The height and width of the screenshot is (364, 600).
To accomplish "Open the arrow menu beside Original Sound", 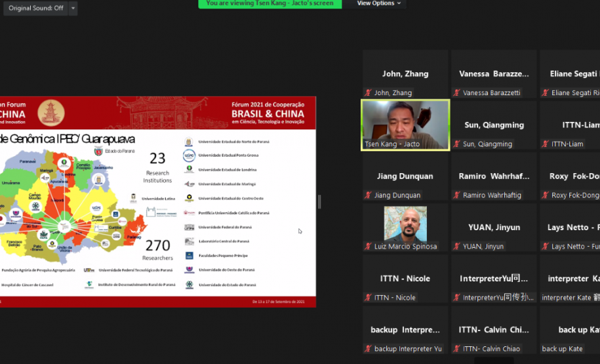I will [73, 8].
